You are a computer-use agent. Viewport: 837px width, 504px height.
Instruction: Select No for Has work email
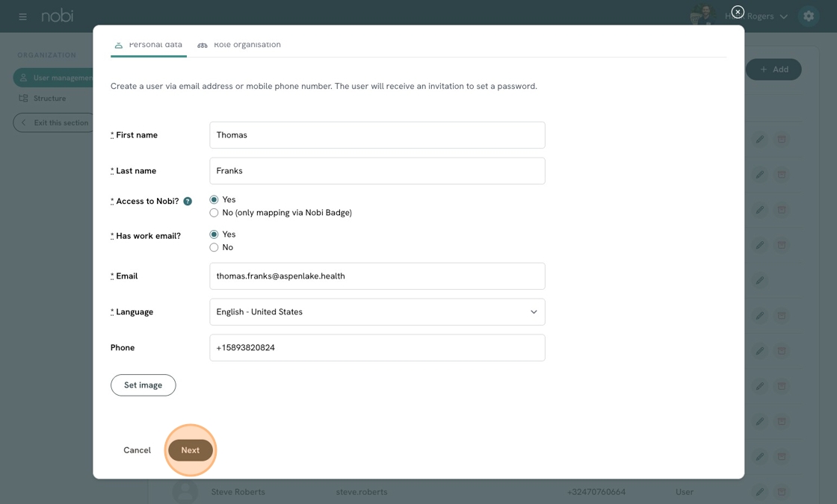pyautogui.click(x=214, y=247)
